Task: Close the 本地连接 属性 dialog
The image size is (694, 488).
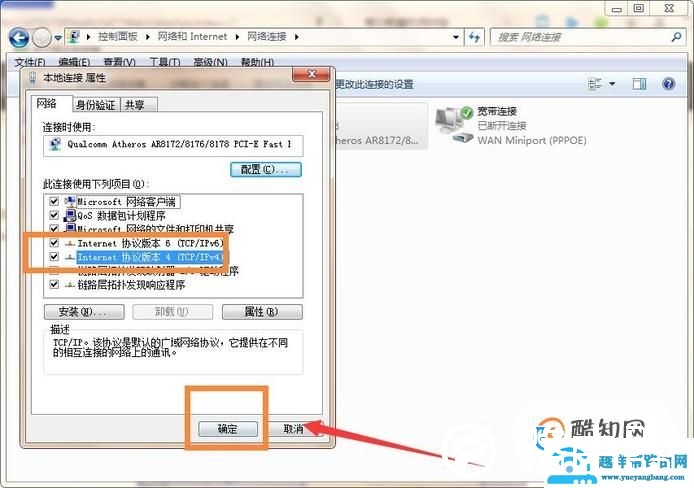Action: [x=312, y=74]
